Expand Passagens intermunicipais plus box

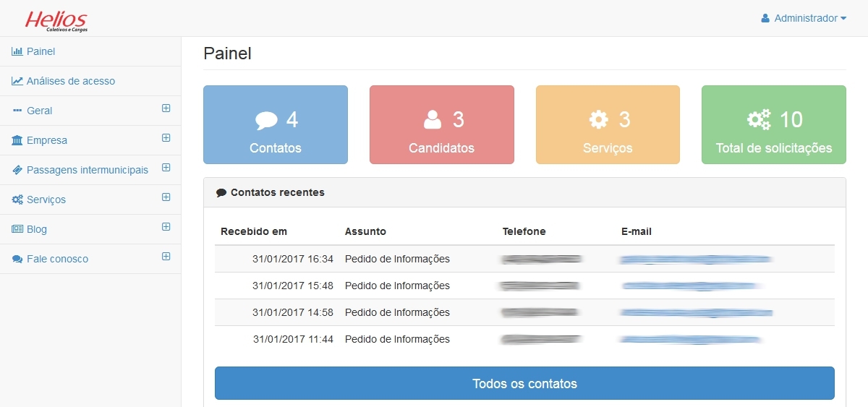[x=166, y=168]
